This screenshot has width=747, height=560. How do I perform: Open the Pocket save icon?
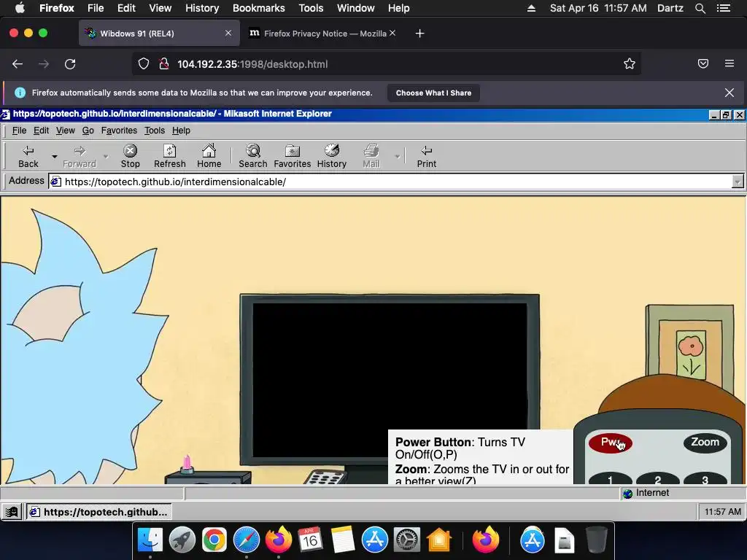coord(703,64)
